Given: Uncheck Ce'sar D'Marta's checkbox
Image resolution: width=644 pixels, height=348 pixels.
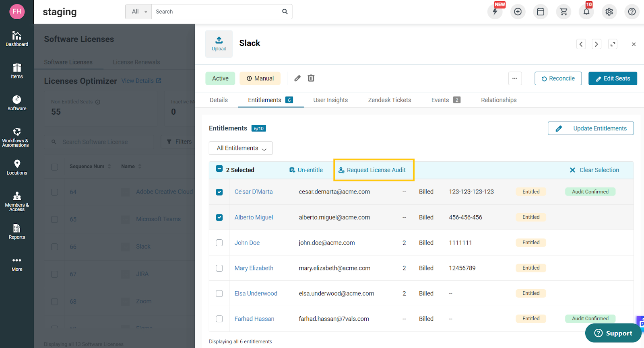Looking at the screenshot, I should (x=219, y=192).
